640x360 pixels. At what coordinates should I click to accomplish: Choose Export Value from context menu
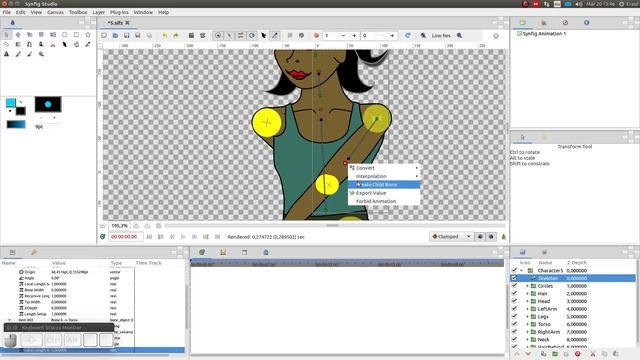tap(384, 193)
